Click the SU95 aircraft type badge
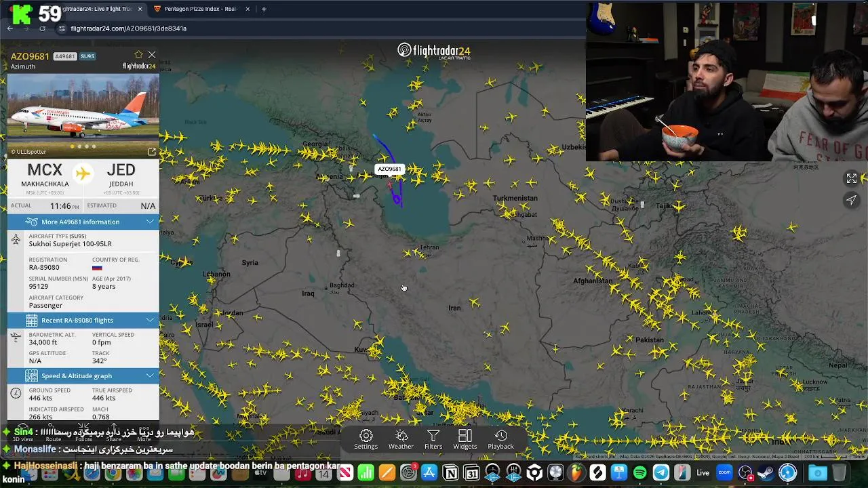 click(x=87, y=56)
